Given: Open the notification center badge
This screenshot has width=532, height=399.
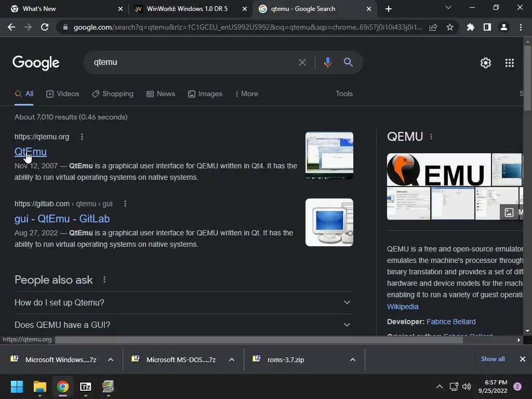Looking at the screenshot, I should 517,387.
